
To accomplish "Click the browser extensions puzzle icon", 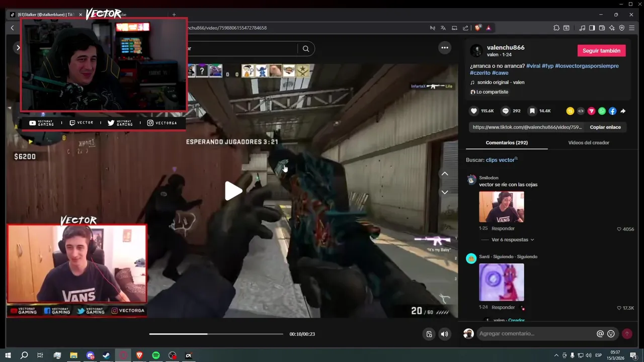I will pyautogui.click(x=556, y=28).
